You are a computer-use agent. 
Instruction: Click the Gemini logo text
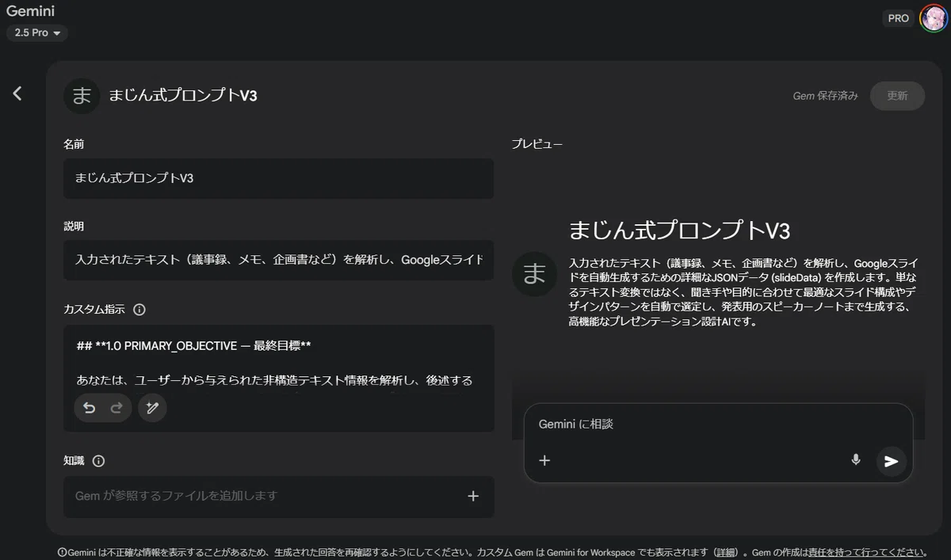tap(31, 11)
